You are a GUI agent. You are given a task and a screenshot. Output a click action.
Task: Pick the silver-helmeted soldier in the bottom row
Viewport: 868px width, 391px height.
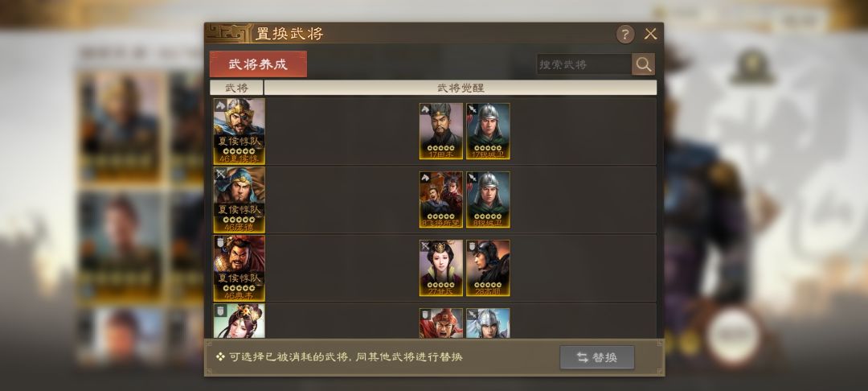(489, 323)
